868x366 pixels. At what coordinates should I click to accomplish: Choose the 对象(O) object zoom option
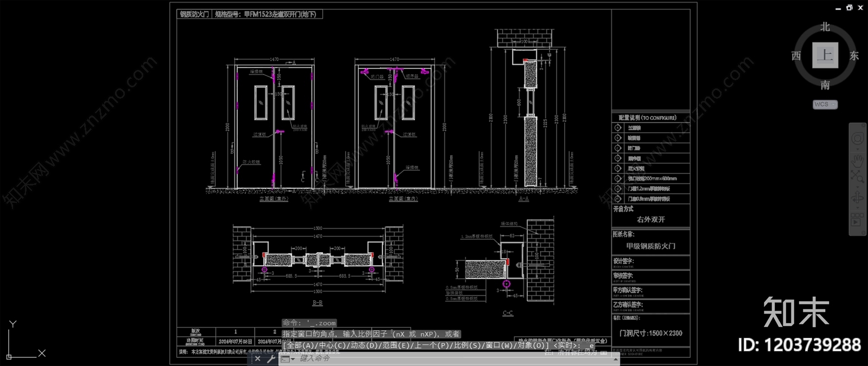tap(532, 345)
